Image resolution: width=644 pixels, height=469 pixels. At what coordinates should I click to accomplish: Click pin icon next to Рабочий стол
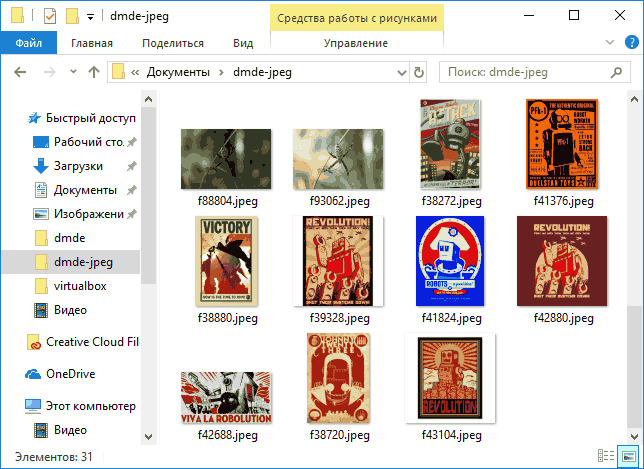131,143
